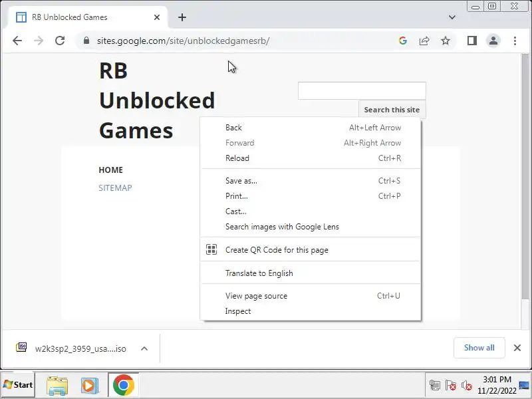
Task: Open Windows Media Player from the taskbar
Action: tap(90, 386)
